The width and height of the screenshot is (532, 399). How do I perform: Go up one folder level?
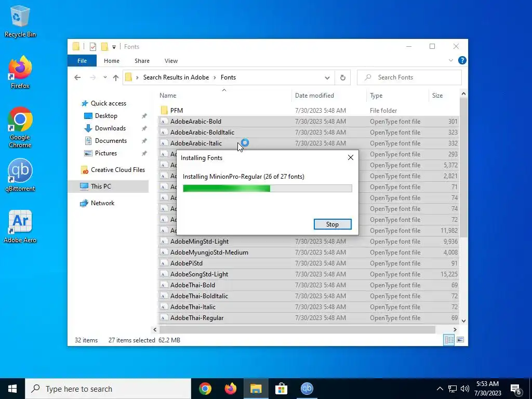(116, 78)
